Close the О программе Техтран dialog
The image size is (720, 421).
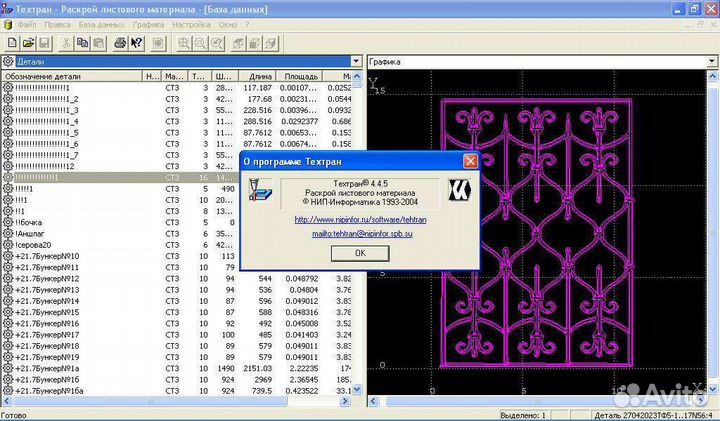[x=470, y=161]
